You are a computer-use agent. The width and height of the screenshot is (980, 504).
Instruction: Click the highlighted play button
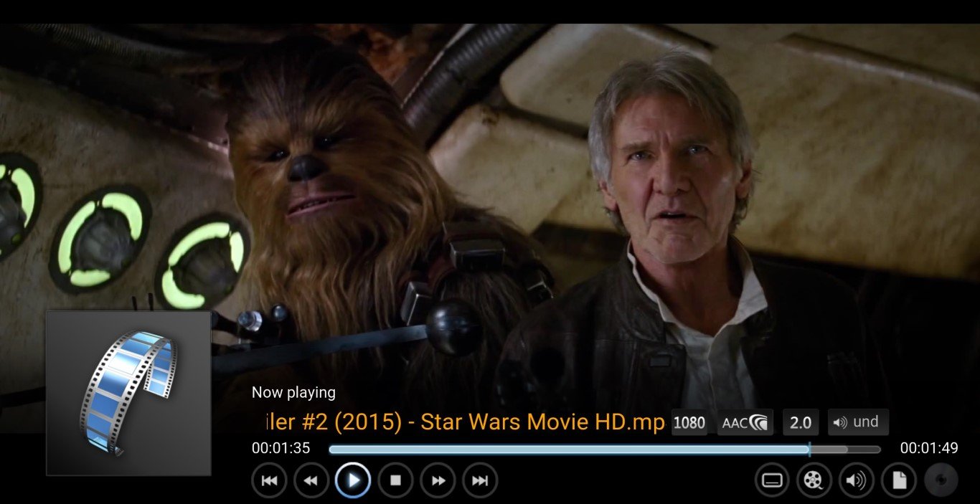(x=353, y=480)
